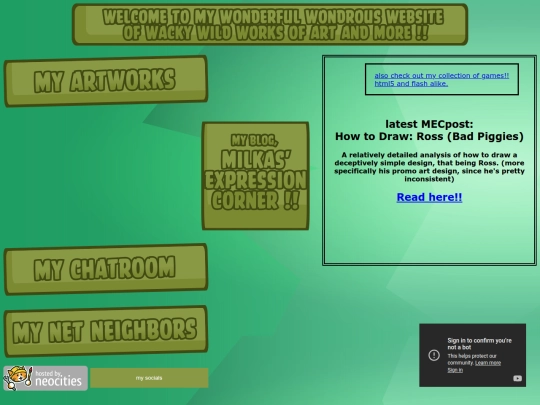The width and height of the screenshot is (540, 405).
Task: Click the post description paragraph about Ross
Action: coord(429,167)
